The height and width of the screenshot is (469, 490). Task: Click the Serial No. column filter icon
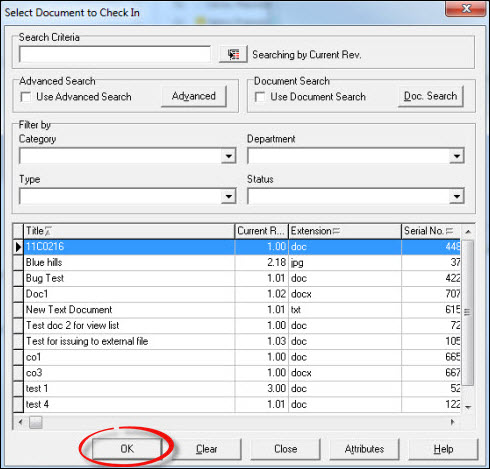pos(449,231)
